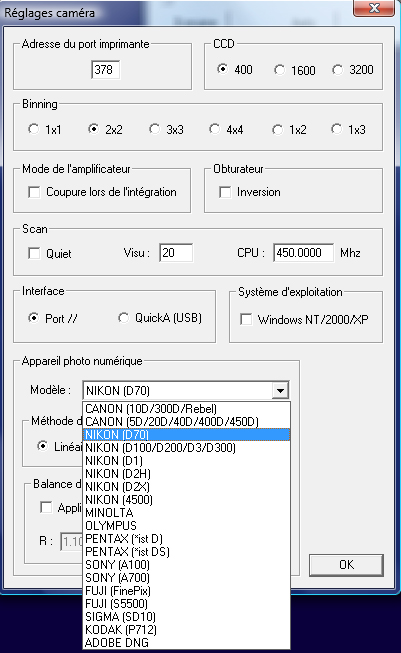Click the R balance value field
This screenshot has width=401, height=653.
pos(72,541)
